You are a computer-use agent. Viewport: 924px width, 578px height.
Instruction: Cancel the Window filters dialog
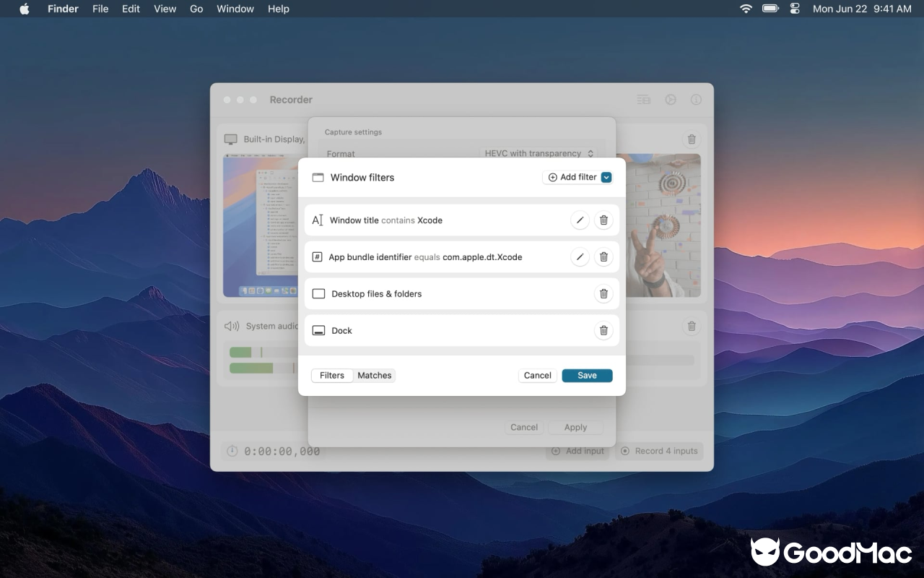[x=538, y=376]
